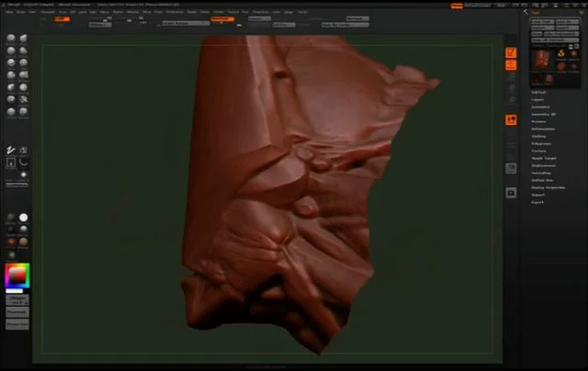
Task: Click the Load Tool button
Action: coord(542,21)
